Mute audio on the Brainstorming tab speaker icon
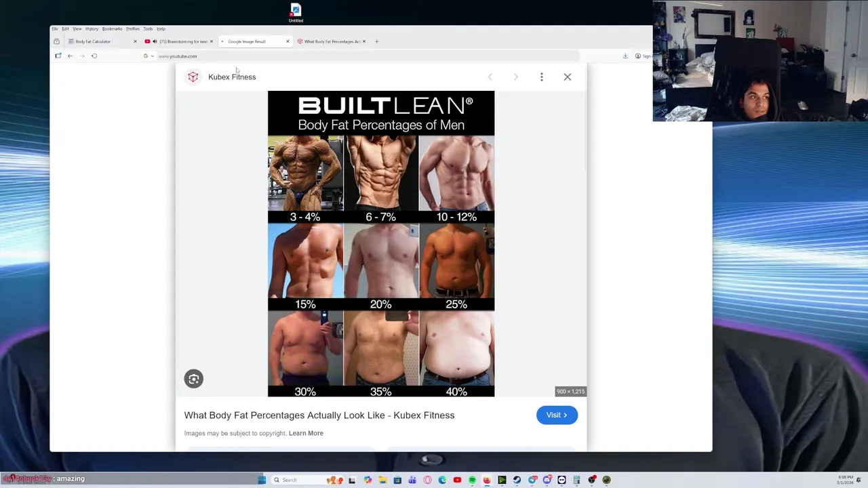 [x=155, y=41]
